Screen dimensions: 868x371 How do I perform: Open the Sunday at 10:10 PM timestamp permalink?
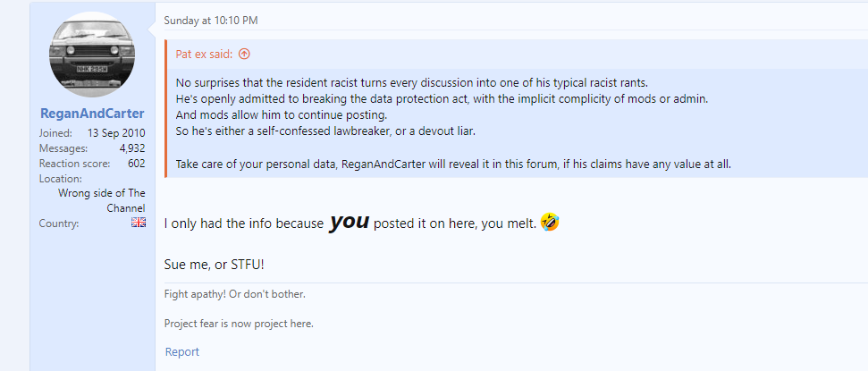(211, 21)
